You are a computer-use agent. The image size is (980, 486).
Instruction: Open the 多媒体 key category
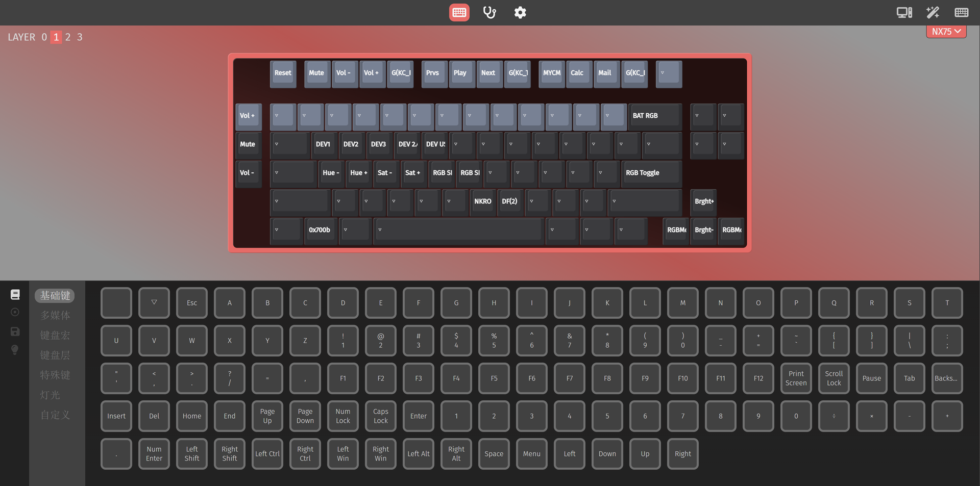(x=55, y=316)
